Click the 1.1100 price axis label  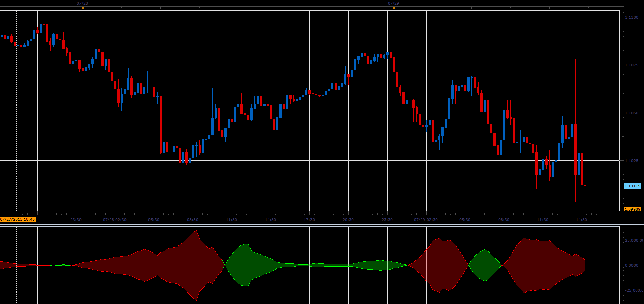632,17
